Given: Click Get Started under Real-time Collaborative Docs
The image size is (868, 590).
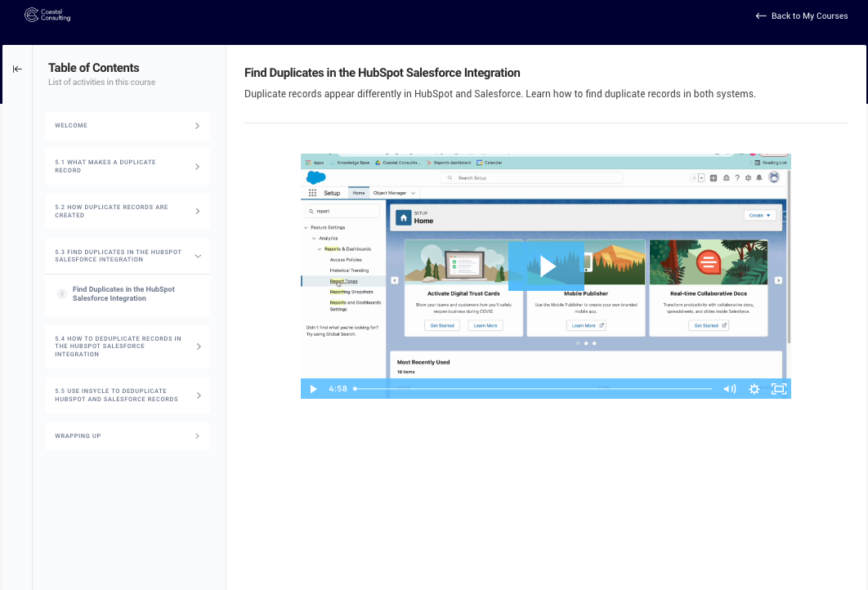Looking at the screenshot, I should 709,325.
